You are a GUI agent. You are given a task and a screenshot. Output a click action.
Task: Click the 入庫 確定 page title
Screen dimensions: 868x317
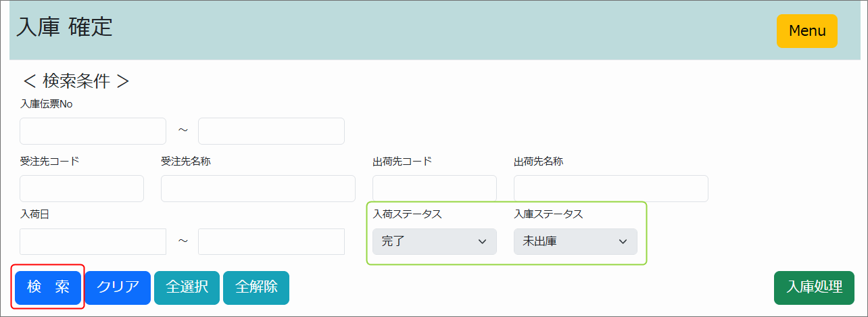click(64, 27)
